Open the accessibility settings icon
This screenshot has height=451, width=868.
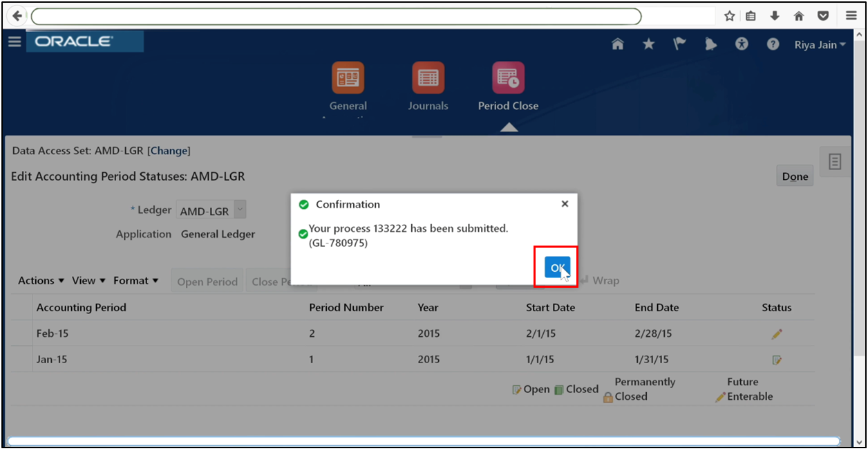(x=742, y=44)
